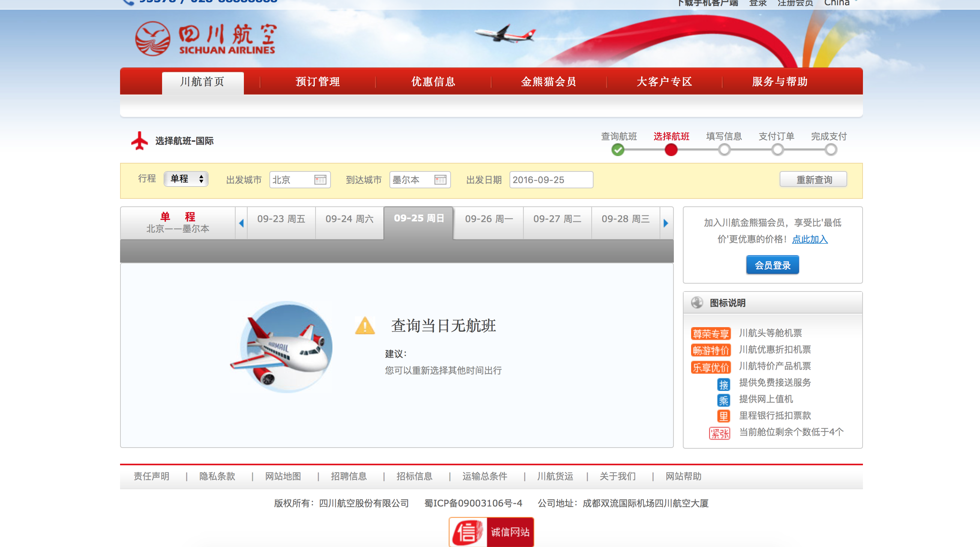Open the 预订管理 navigation menu
980x547 pixels.
point(318,81)
